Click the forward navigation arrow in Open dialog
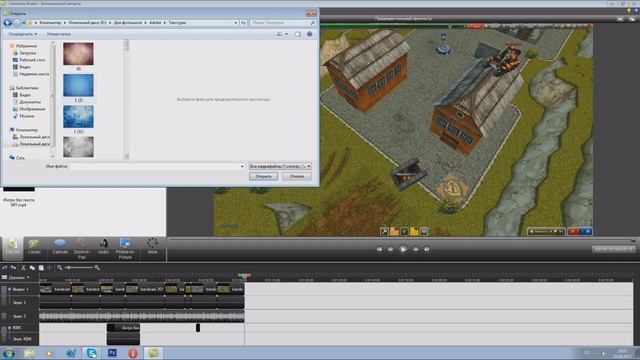Screen dimensions: 640x360 click(x=16, y=23)
